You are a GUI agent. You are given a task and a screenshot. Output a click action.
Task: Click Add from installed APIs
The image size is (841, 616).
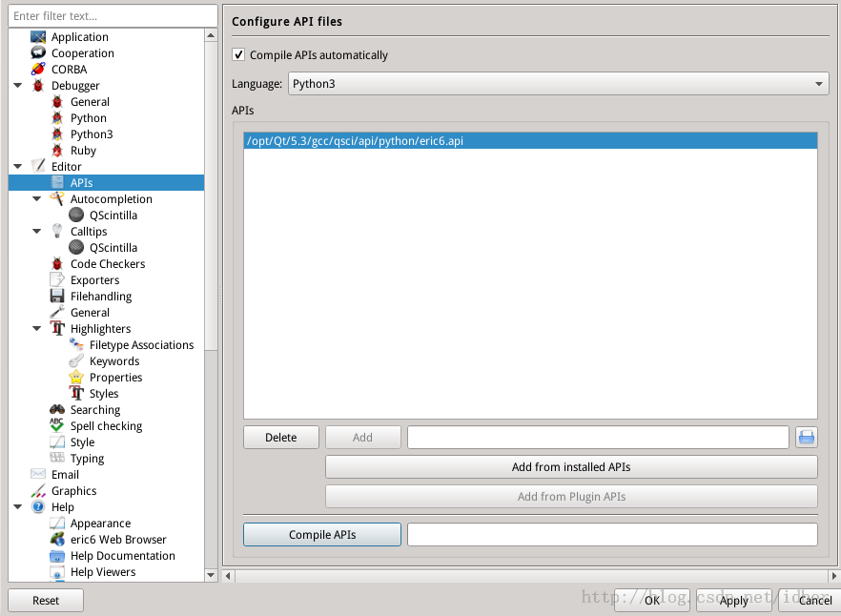tap(571, 466)
